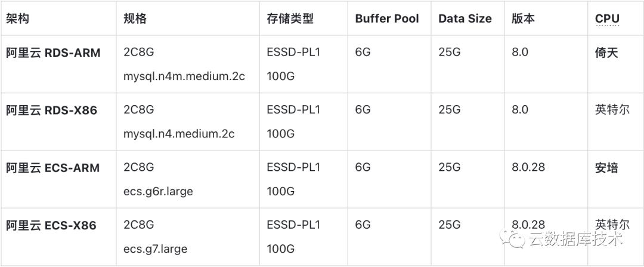644x267 pixels.
Task: Click the mysql.n4.medium.2c spec text
Action: tap(179, 134)
